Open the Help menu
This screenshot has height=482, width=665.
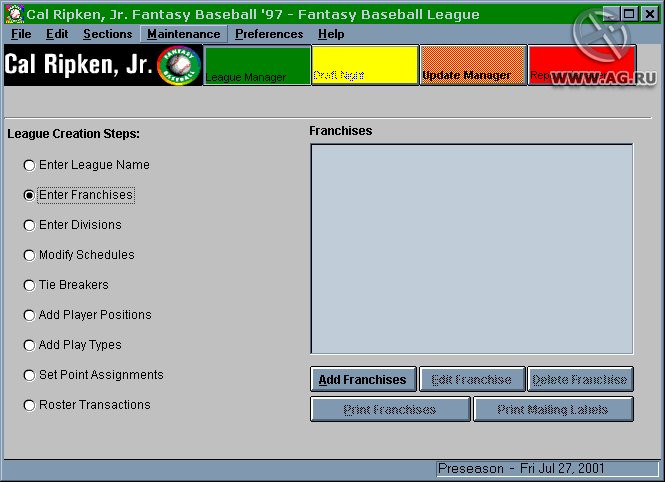pyautogui.click(x=331, y=34)
